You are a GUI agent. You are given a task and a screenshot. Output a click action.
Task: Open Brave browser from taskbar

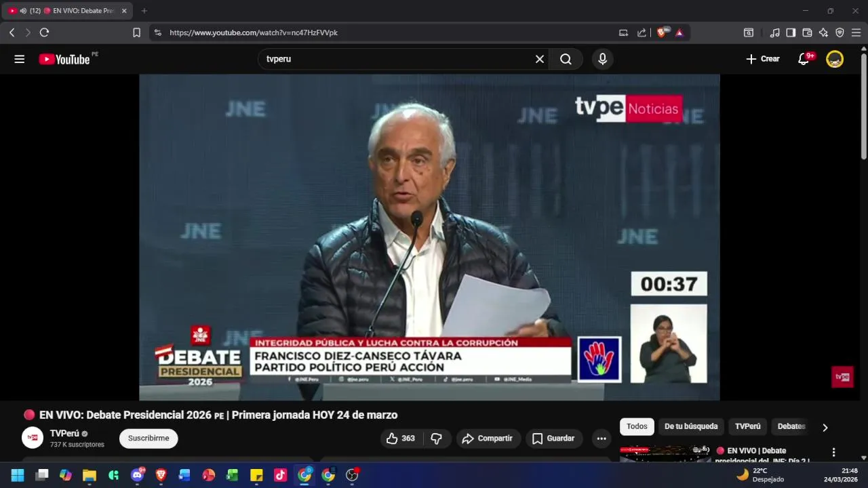tap(161, 475)
